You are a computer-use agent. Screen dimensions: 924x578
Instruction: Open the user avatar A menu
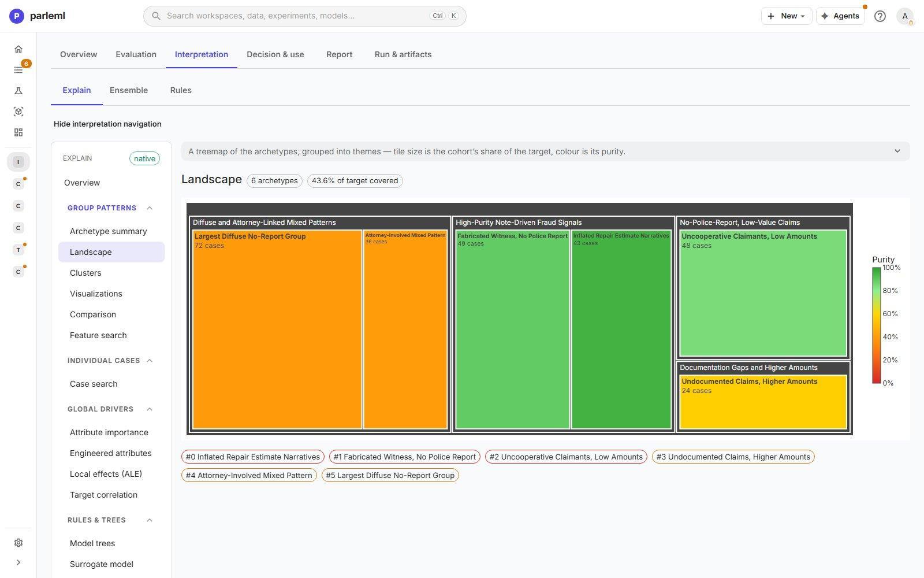[x=904, y=16]
